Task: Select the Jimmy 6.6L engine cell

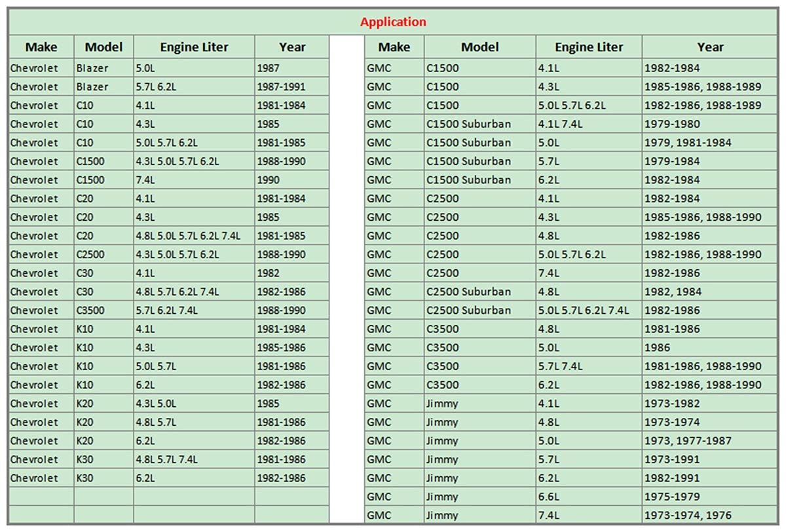Action: point(588,497)
